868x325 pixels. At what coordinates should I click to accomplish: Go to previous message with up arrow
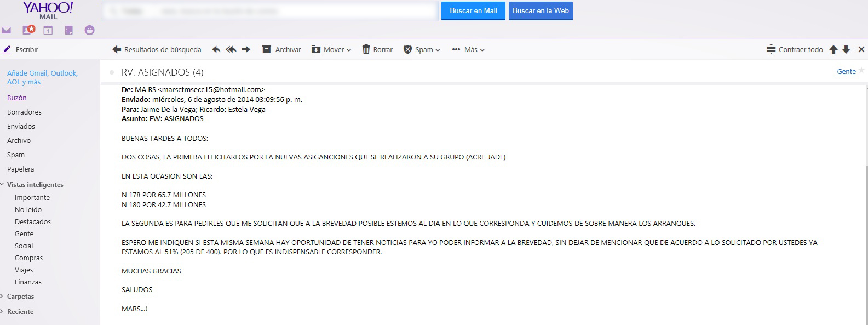[833, 49]
